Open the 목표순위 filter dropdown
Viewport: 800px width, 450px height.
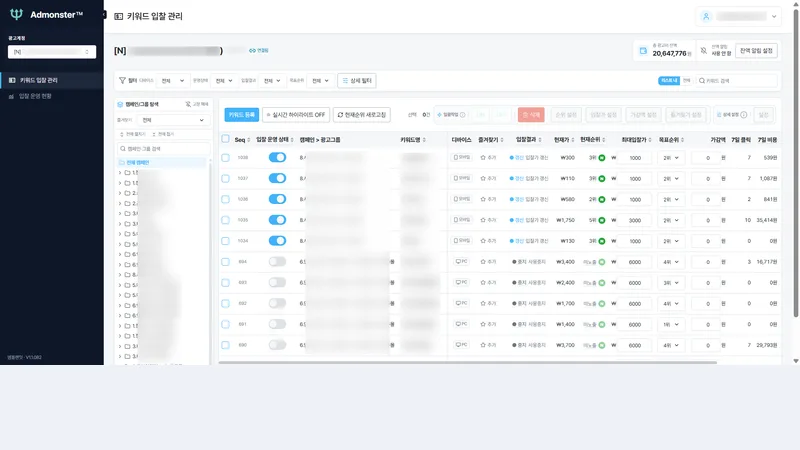tap(320, 81)
